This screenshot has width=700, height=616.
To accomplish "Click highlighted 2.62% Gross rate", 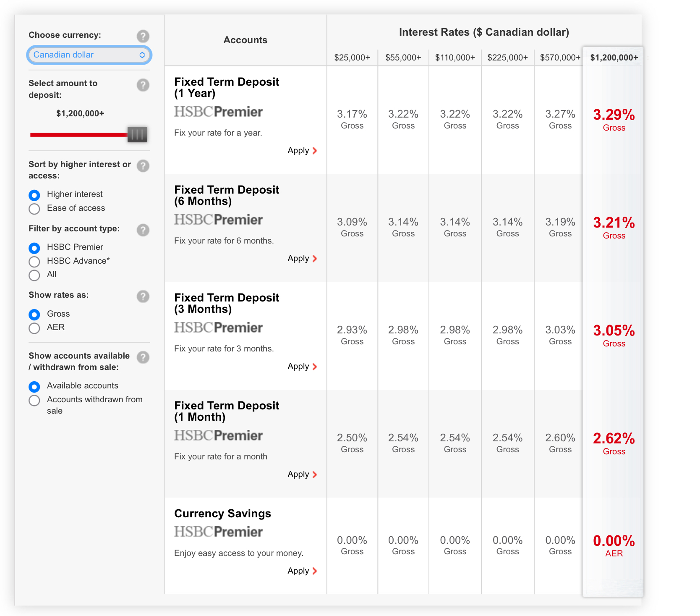I will (x=614, y=443).
